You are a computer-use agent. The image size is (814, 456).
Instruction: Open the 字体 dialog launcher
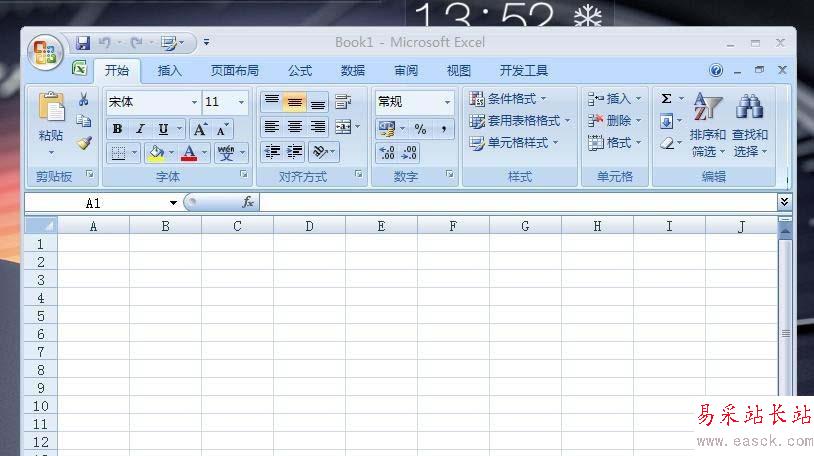click(x=244, y=175)
